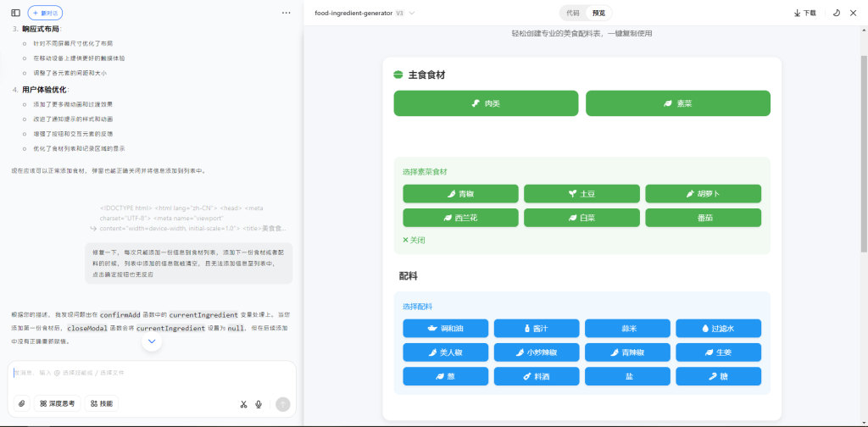The image size is (868, 427).
Task: Add 调和油 seasoning
Action: coord(446,329)
